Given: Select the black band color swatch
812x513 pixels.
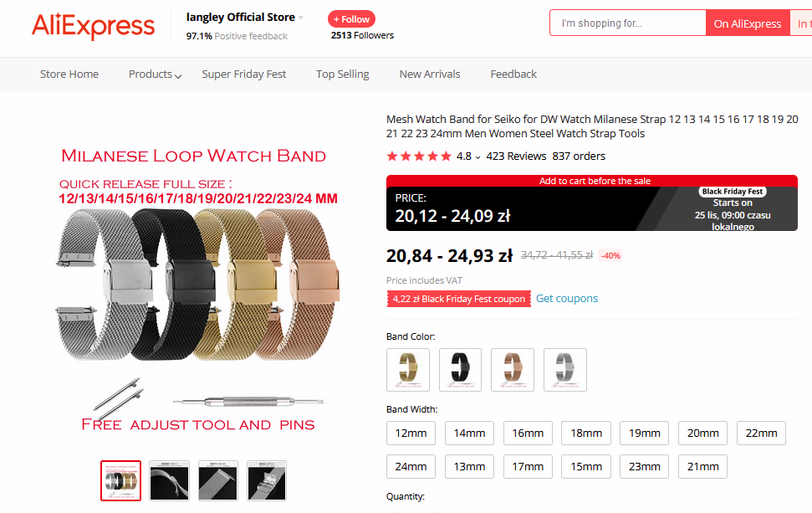Looking at the screenshot, I should [x=461, y=369].
